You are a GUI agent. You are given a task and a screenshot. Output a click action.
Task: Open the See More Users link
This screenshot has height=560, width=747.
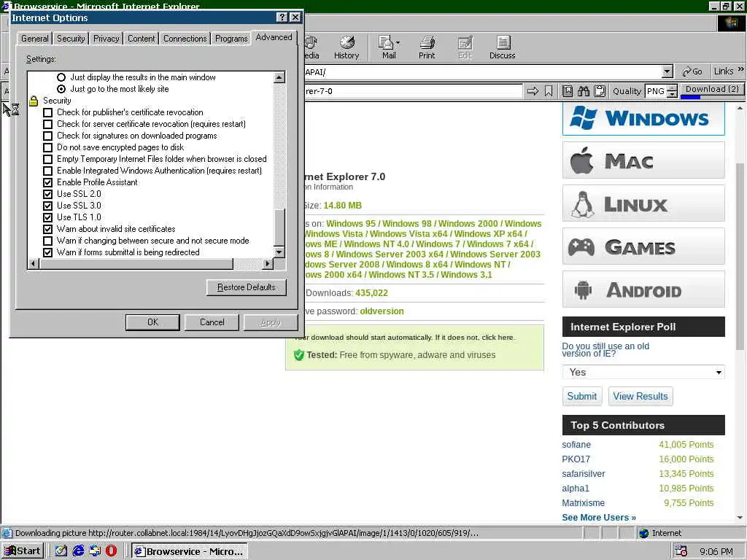(599, 518)
